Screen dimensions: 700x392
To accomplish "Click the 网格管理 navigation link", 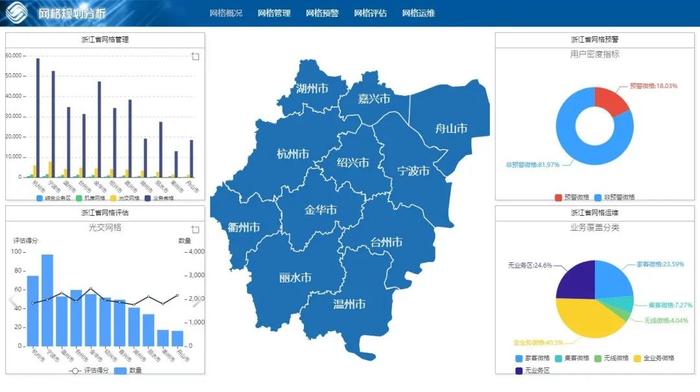I will (x=274, y=13).
